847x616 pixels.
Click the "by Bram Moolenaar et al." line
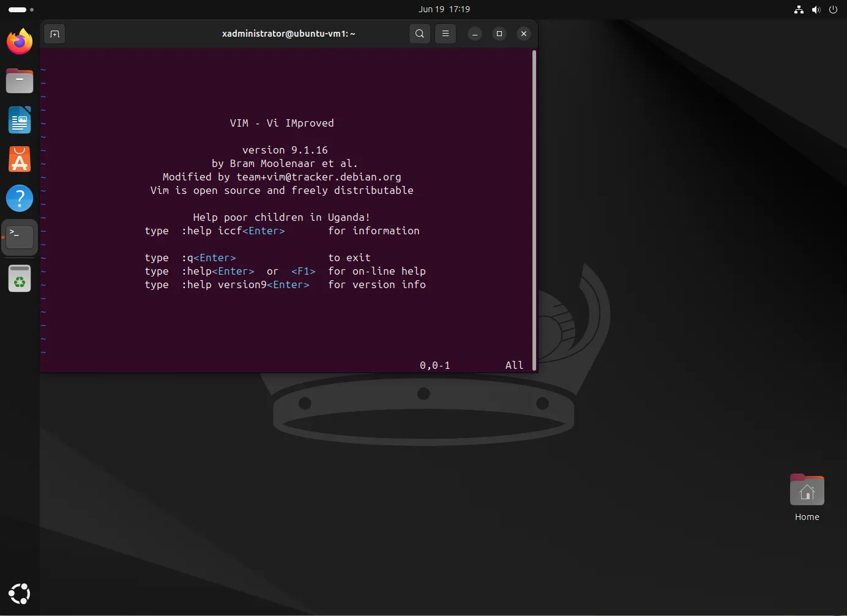[285, 163]
